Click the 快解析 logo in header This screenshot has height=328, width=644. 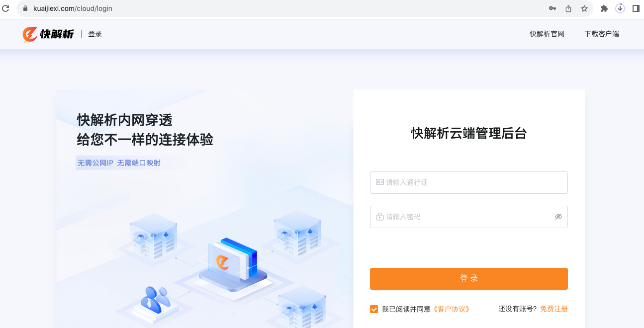(x=48, y=34)
